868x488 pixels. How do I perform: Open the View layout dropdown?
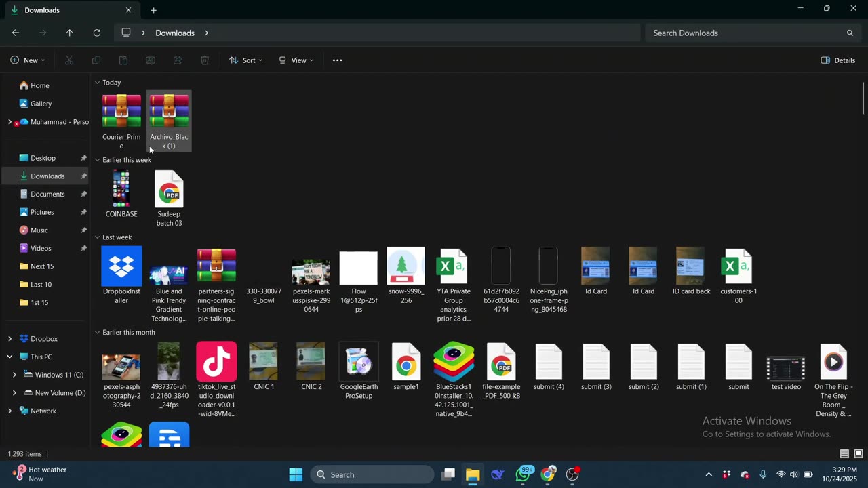pos(296,60)
